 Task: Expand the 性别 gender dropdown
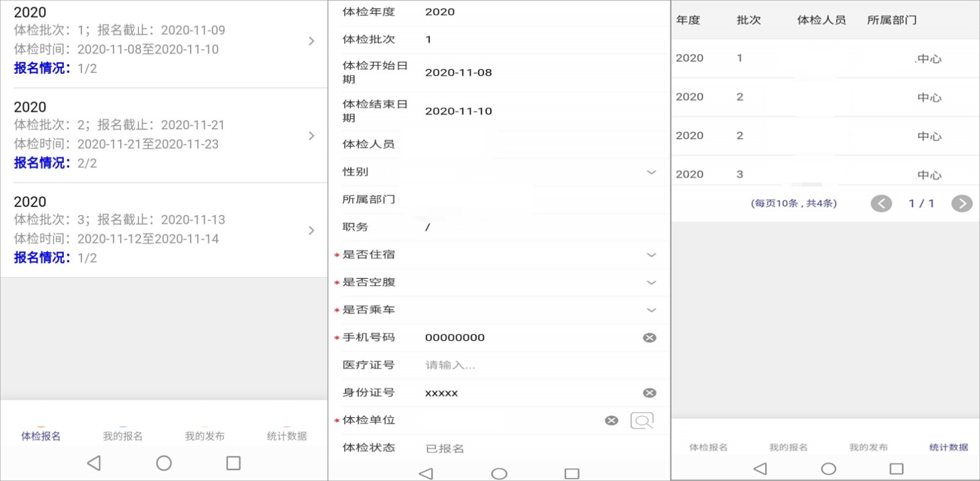tap(651, 172)
